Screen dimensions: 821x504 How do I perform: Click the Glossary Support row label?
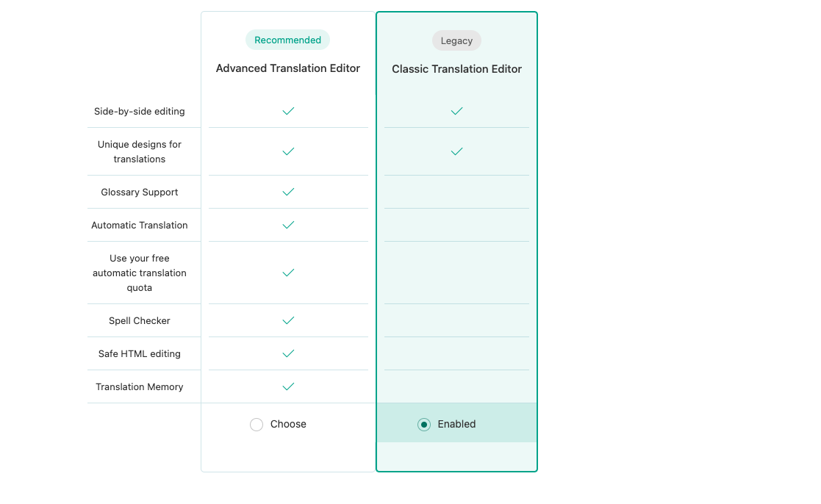pyautogui.click(x=139, y=192)
